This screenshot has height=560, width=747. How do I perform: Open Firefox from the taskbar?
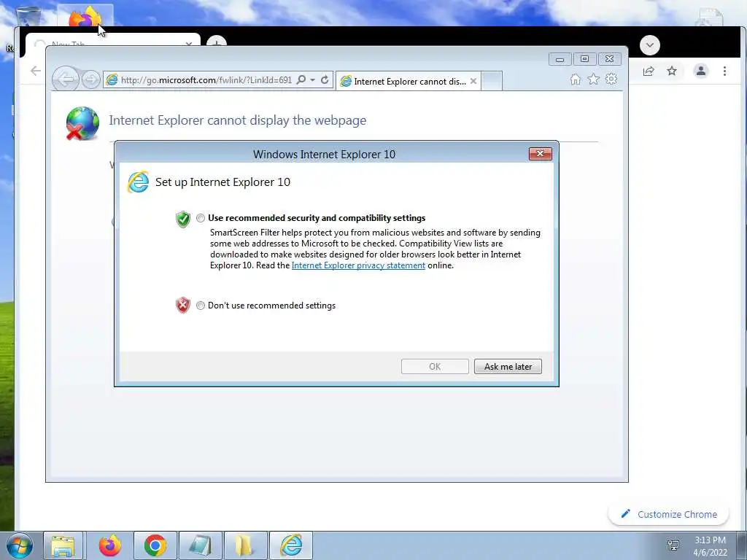(x=110, y=545)
